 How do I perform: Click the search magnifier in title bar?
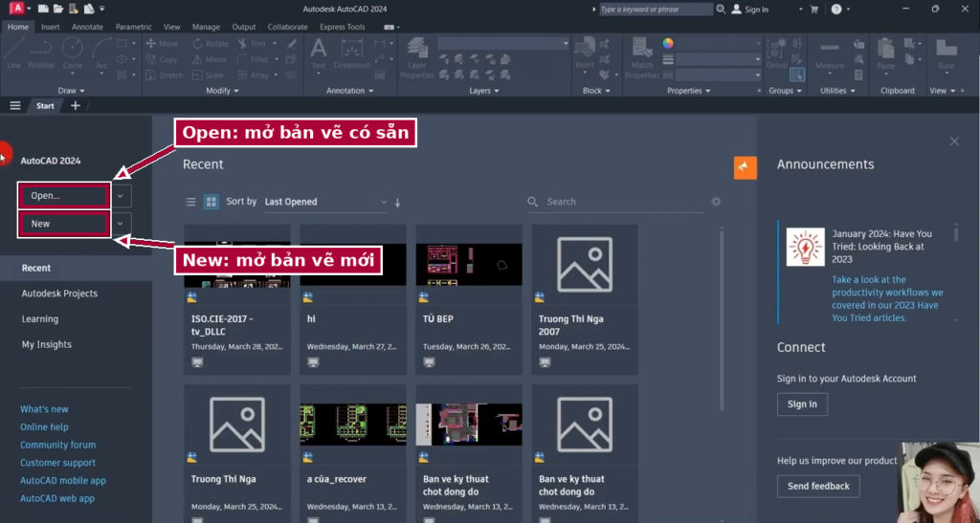click(721, 10)
